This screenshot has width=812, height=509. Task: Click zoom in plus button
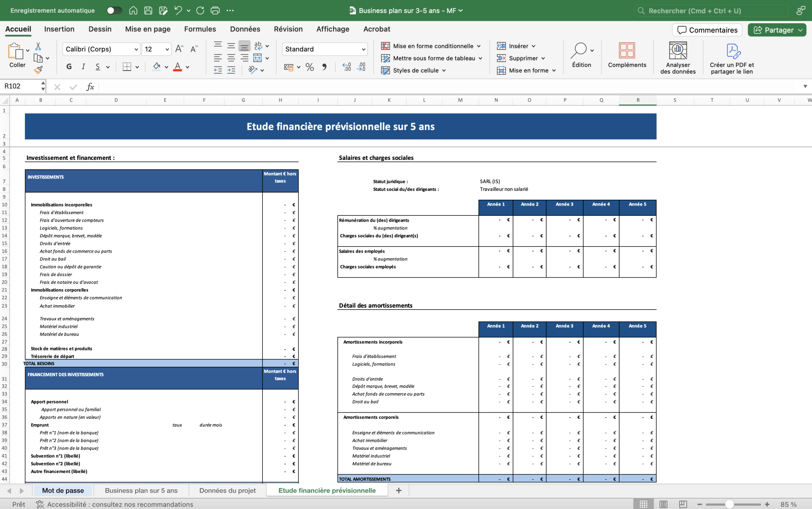click(767, 504)
